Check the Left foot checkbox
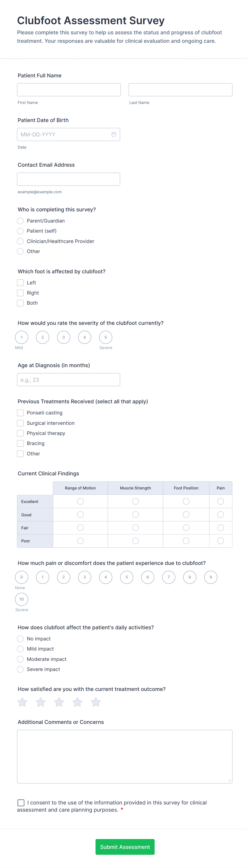 (x=20, y=282)
